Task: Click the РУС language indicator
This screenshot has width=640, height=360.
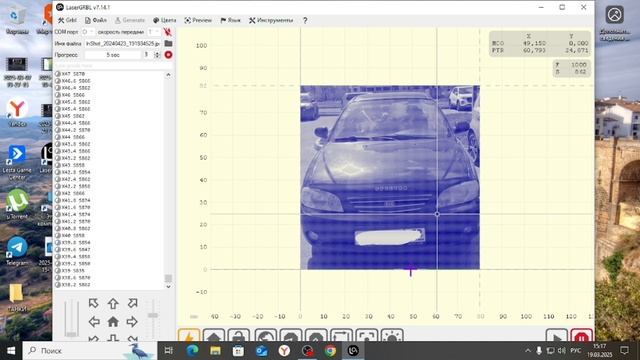Action: [576, 351]
